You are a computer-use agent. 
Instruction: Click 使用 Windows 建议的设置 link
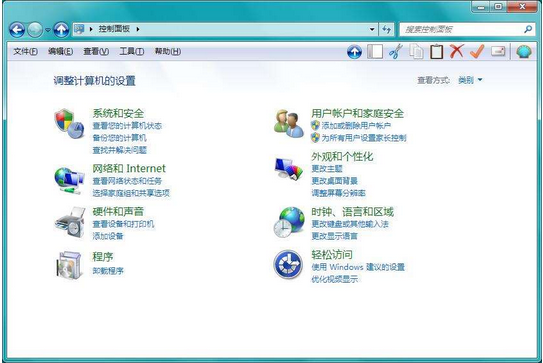tap(358, 267)
